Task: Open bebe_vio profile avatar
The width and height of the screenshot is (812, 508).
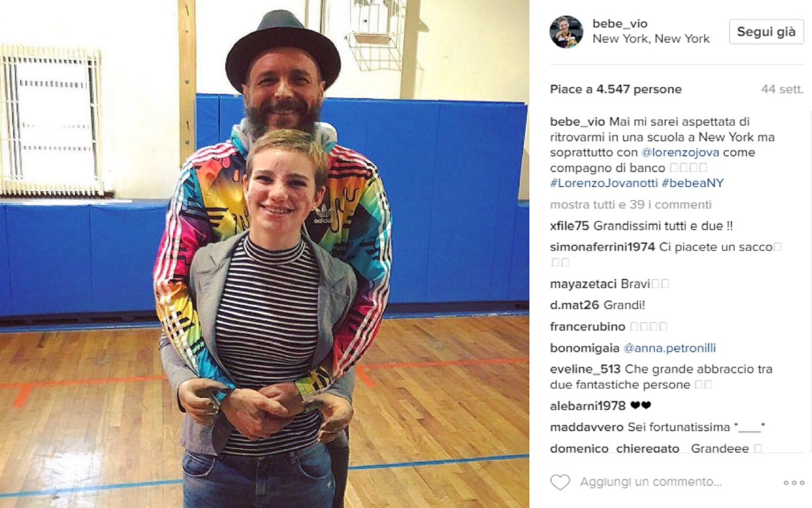Action: pyautogui.click(x=566, y=32)
